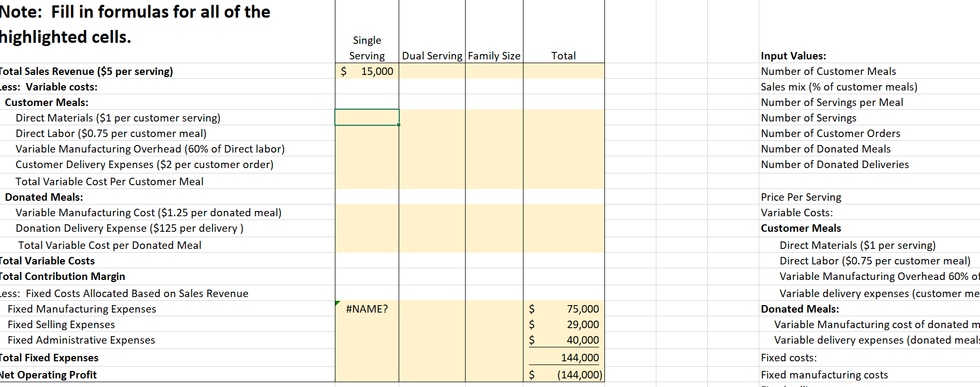This screenshot has height=387, width=980.
Task: Click the Dual Serving column header
Action: [x=432, y=56]
